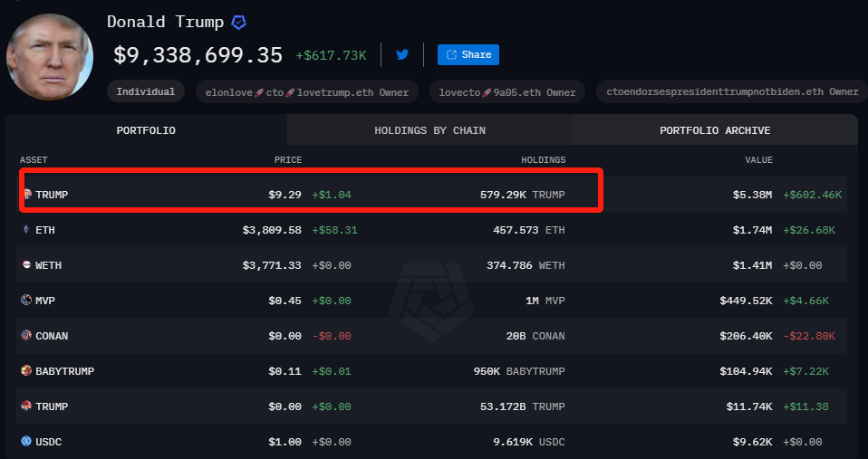Select the WETH asset name
Screen dimensions: 868x459
click(49, 265)
